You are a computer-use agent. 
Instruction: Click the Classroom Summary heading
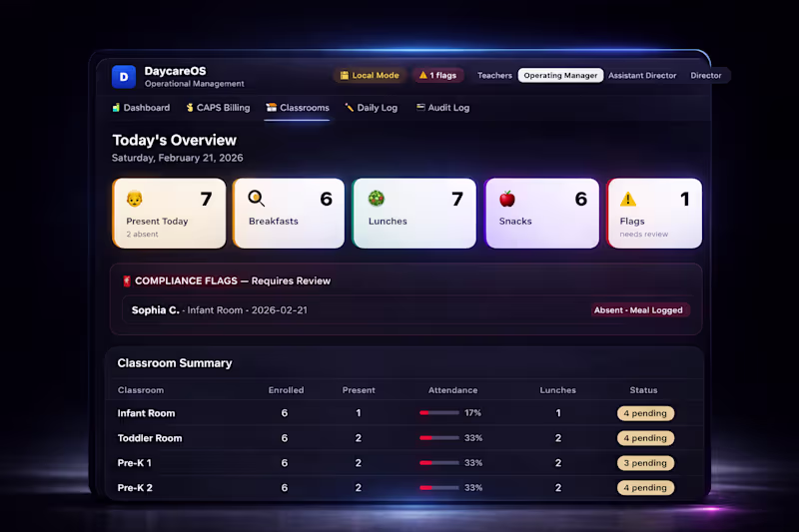(x=175, y=363)
